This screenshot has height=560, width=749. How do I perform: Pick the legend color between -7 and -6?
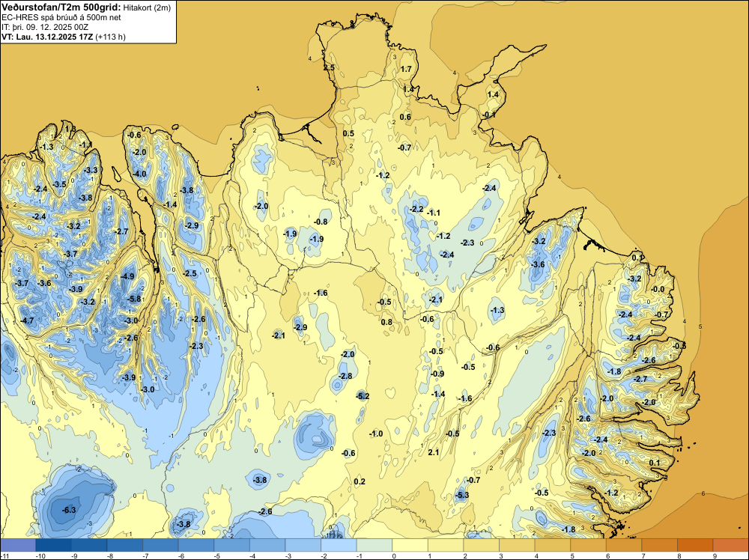[x=160, y=545]
